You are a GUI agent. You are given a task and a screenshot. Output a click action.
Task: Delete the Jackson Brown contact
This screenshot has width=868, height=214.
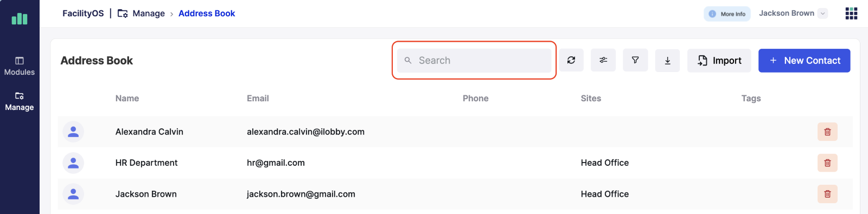click(x=827, y=194)
